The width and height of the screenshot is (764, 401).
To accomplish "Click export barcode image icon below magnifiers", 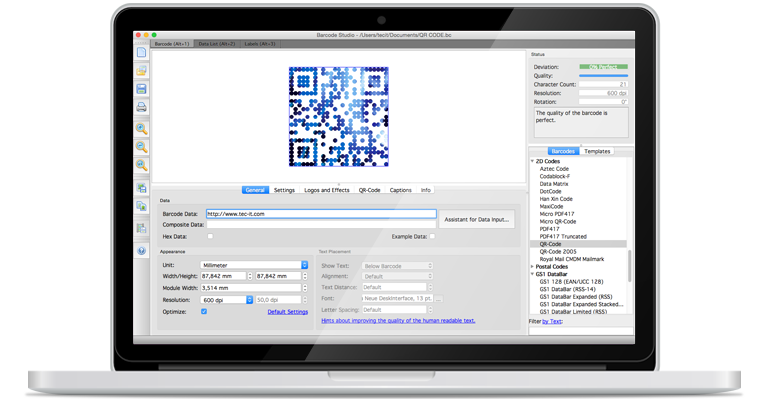I will click(x=141, y=188).
